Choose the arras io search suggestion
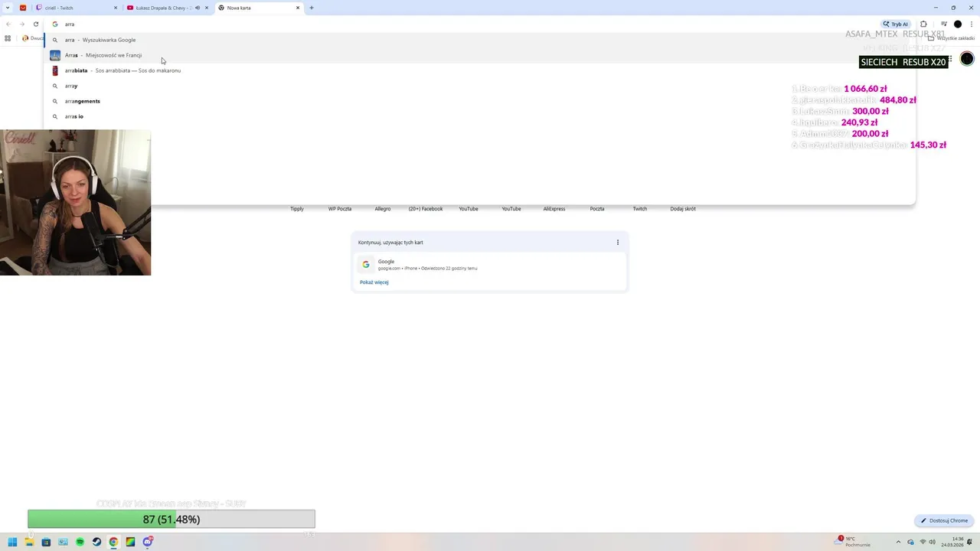 click(x=479, y=116)
